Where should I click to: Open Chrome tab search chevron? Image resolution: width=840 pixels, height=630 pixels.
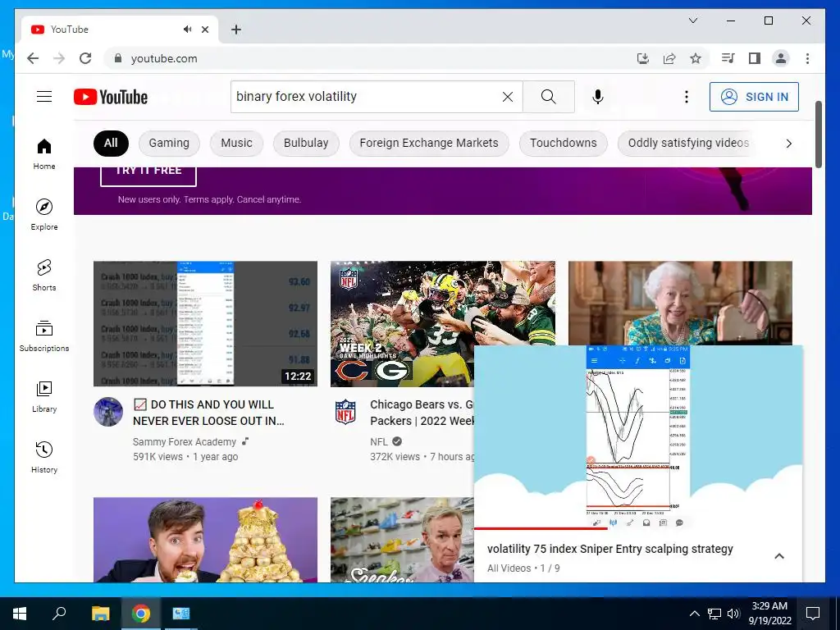point(692,21)
